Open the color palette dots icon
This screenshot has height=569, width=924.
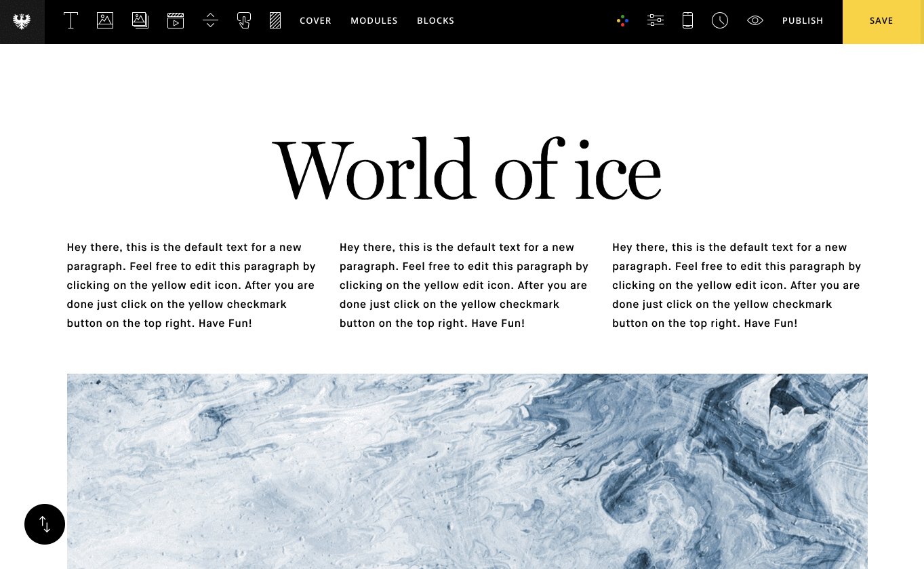tap(622, 21)
